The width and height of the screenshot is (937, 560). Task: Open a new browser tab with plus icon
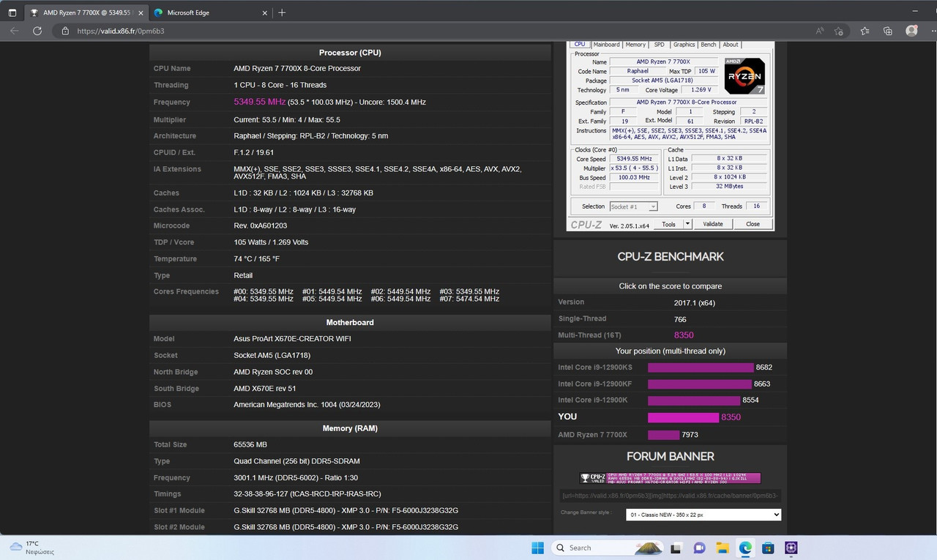tap(283, 12)
